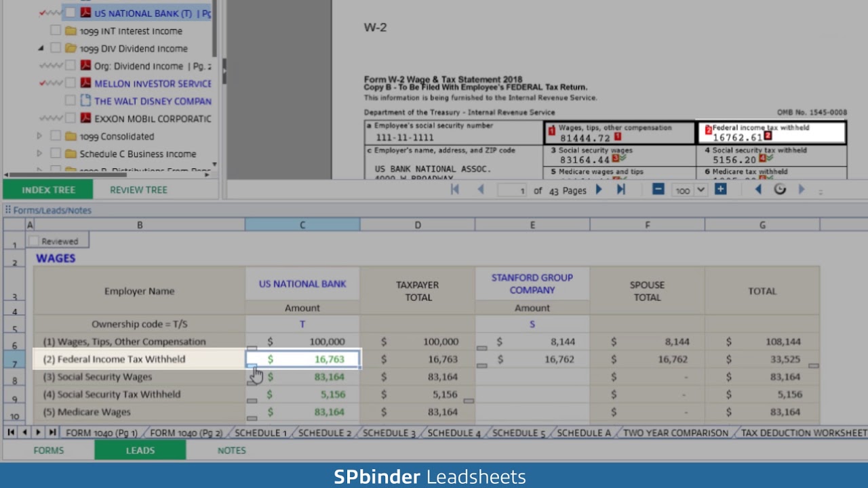Image resolution: width=868 pixels, height=488 pixels.
Task: Click PDF icon of MELLON INVESTOR SERVICE
Action: coord(85,83)
